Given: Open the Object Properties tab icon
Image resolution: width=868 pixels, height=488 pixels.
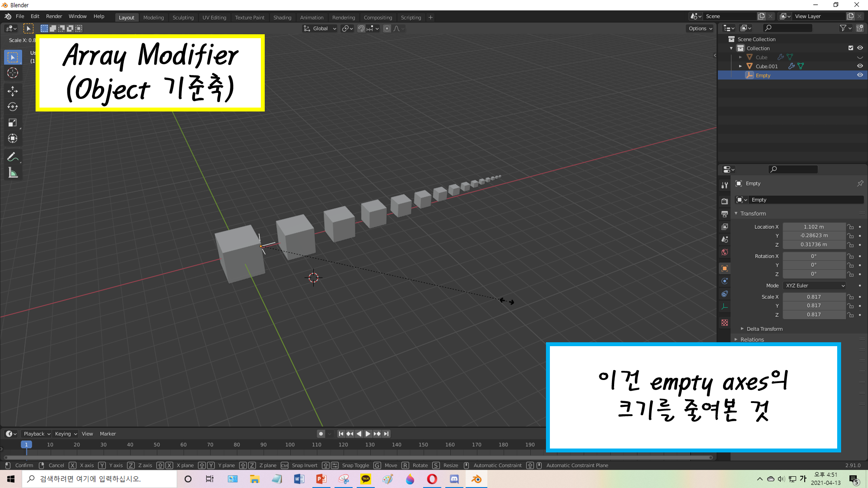Looking at the screenshot, I should pos(724,269).
